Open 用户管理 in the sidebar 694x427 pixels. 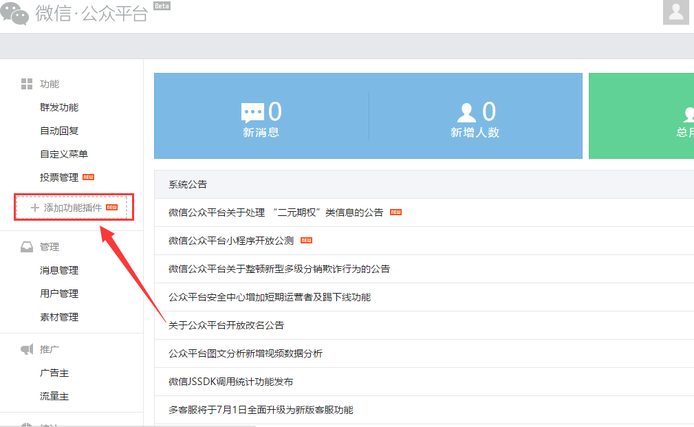pyautogui.click(x=59, y=294)
